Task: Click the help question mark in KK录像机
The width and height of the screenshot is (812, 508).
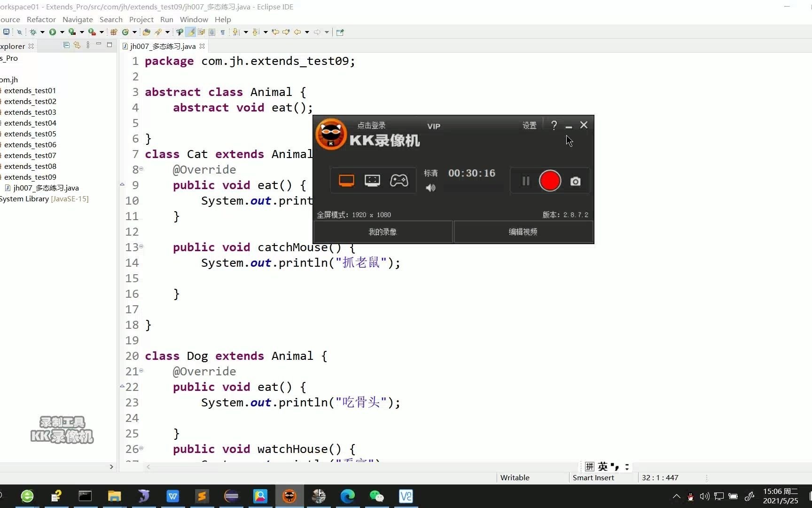Action: (x=554, y=125)
